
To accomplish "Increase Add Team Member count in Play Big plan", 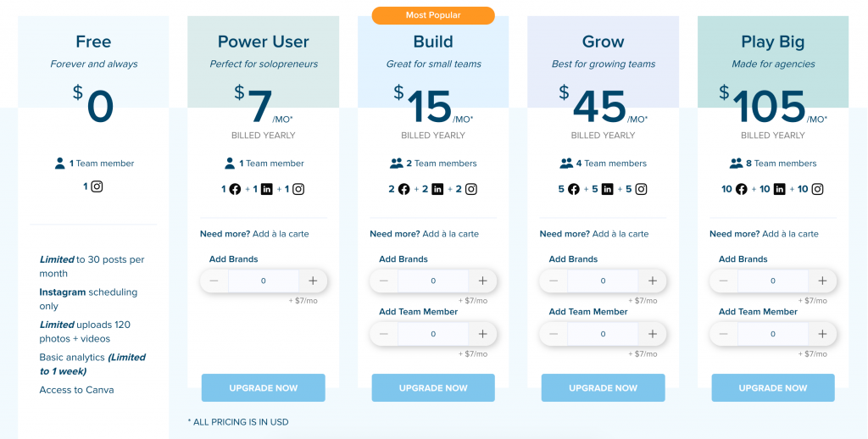I will [x=822, y=334].
